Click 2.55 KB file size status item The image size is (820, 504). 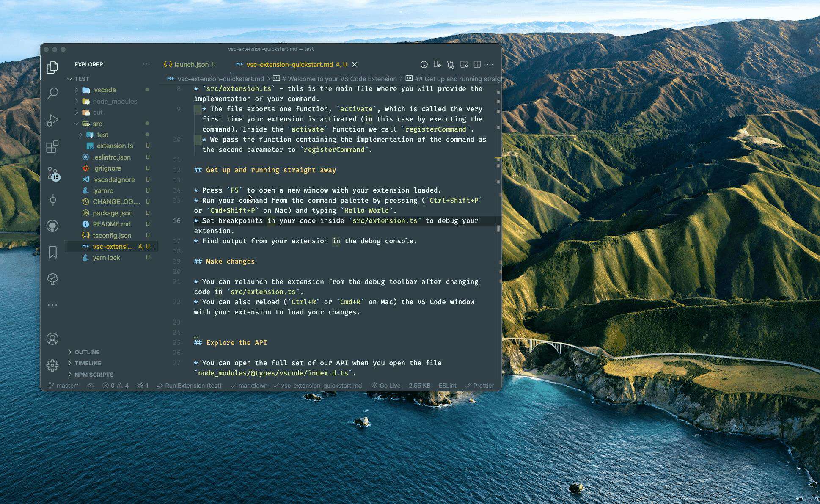click(420, 386)
